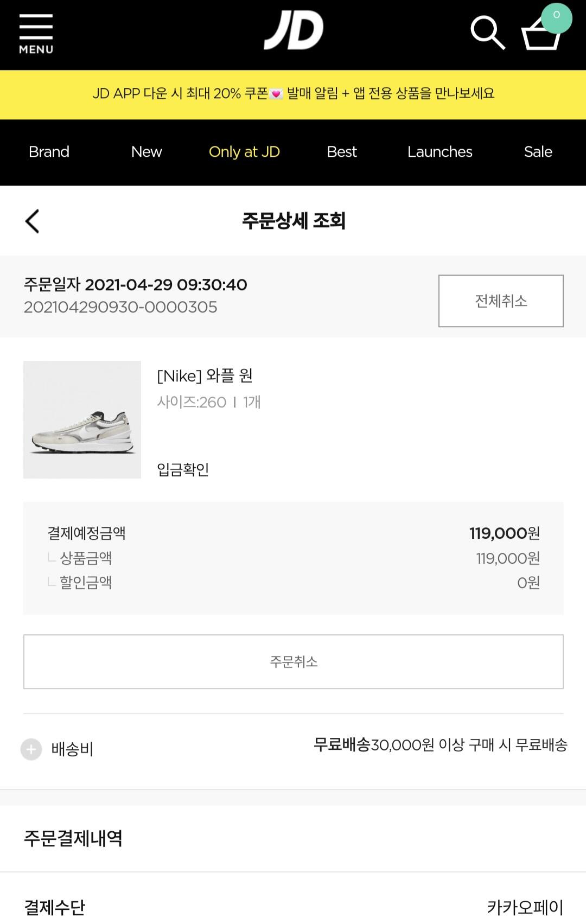Click the 주문취소 button

point(293,661)
